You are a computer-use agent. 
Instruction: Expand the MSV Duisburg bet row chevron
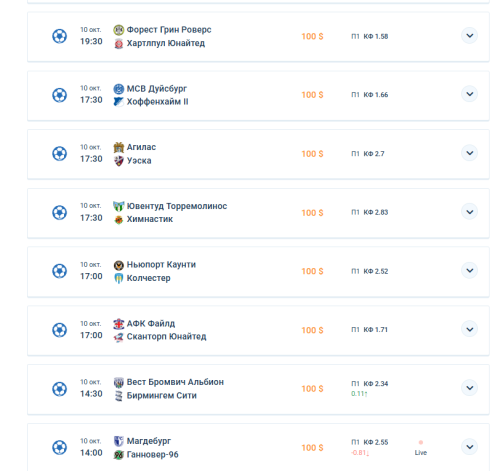(470, 94)
